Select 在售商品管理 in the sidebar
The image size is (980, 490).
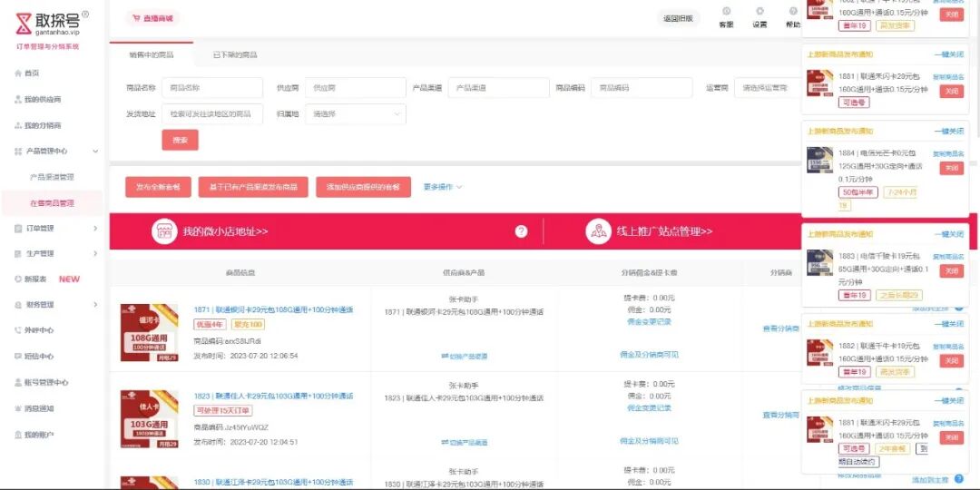click(52, 203)
